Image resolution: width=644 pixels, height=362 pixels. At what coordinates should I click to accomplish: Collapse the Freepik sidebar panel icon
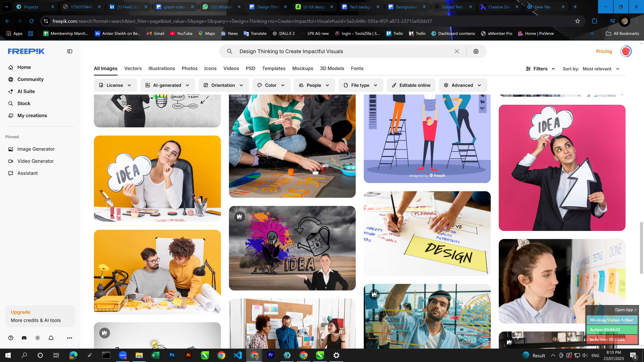click(x=70, y=51)
